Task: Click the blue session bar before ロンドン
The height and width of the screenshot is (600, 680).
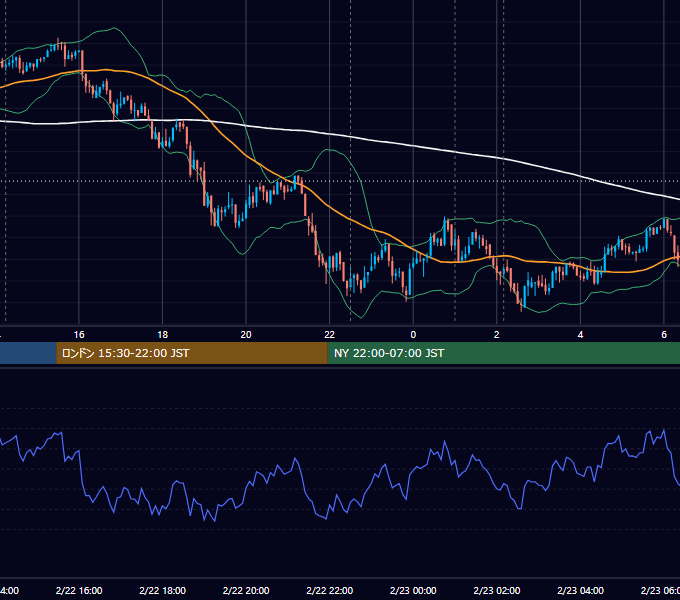Action: [28, 353]
